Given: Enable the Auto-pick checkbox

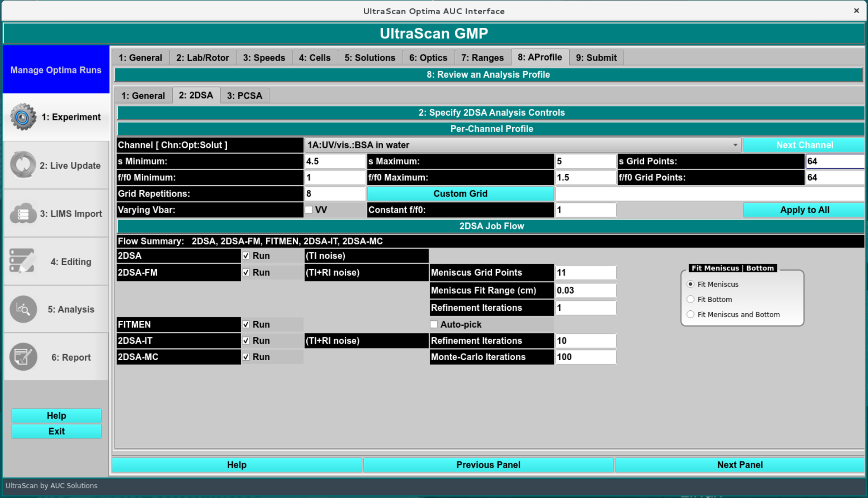Looking at the screenshot, I should coord(434,324).
